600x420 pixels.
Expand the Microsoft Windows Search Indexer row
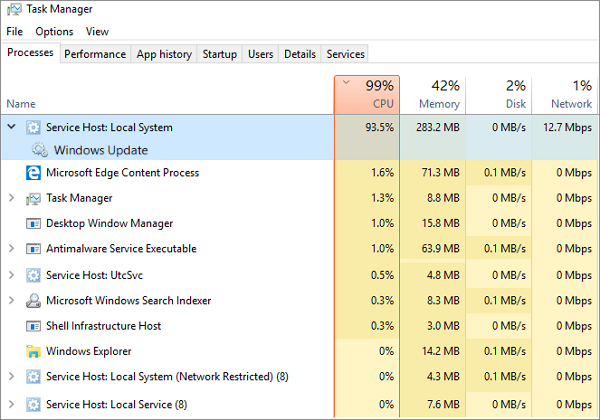coord(11,300)
